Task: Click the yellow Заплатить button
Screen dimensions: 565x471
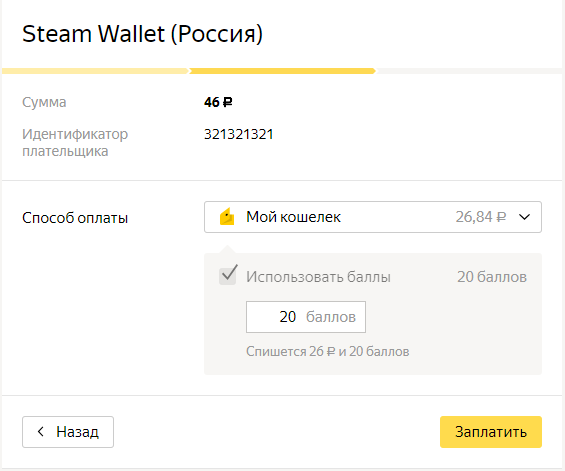Action: (x=491, y=432)
